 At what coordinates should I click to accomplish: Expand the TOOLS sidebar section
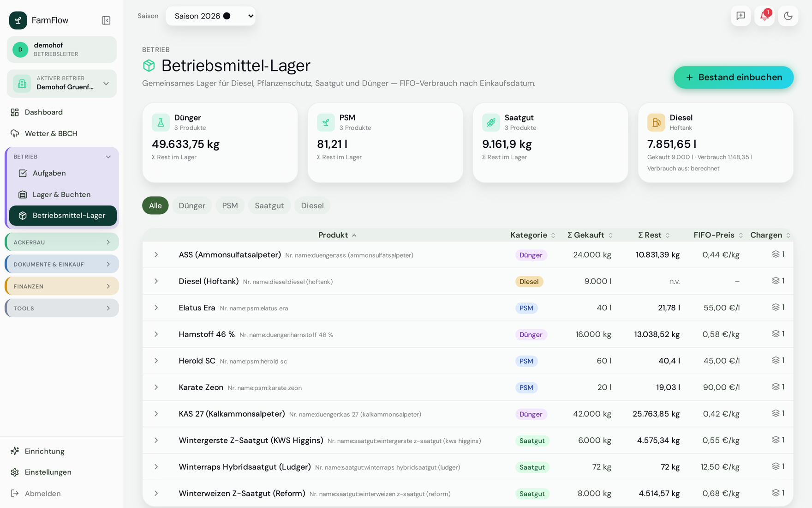pyautogui.click(x=62, y=308)
